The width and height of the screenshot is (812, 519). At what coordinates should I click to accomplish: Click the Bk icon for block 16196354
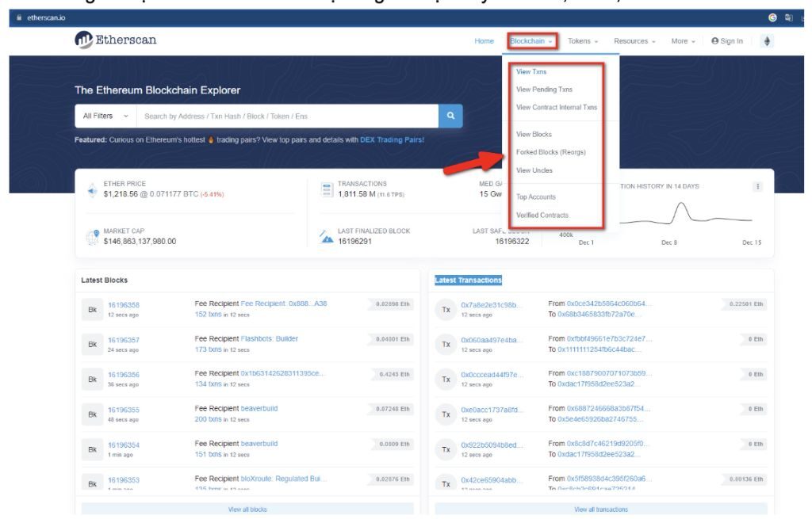(x=92, y=449)
